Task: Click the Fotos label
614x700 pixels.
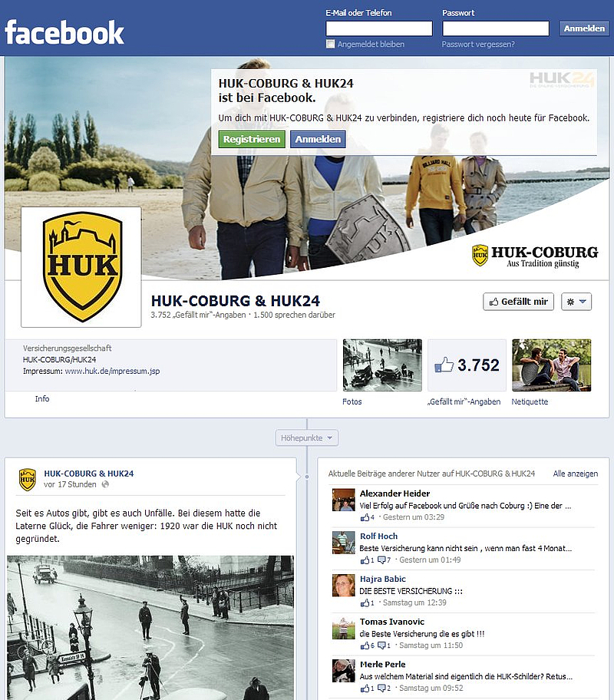Action: pyautogui.click(x=352, y=401)
